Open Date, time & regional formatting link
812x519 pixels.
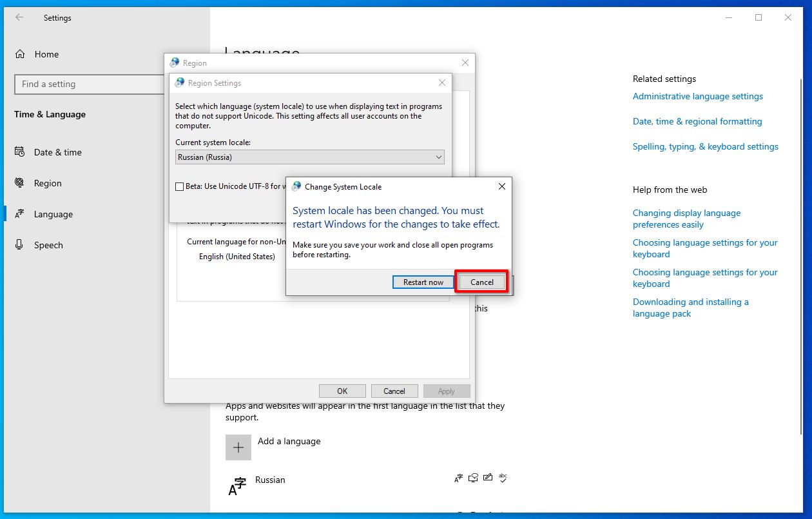point(697,121)
